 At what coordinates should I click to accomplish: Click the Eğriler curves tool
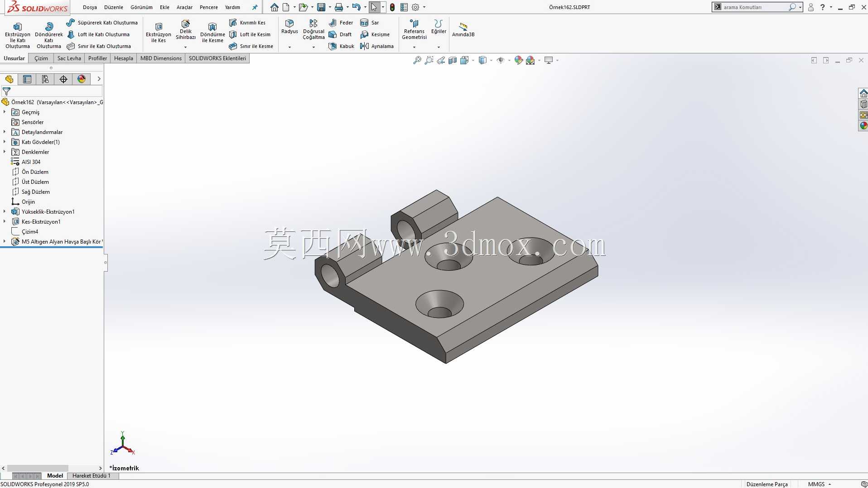(438, 27)
